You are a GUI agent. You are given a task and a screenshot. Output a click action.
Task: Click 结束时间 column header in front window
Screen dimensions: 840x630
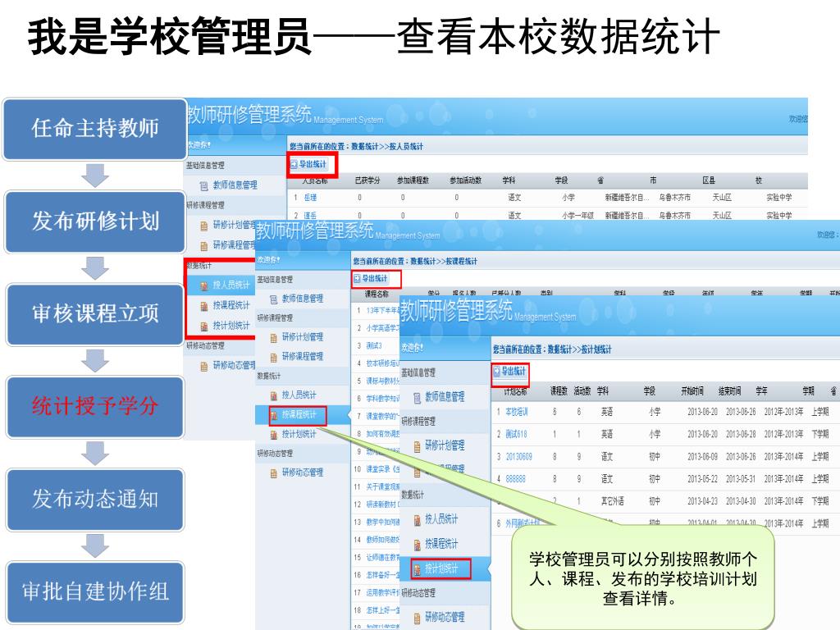[x=729, y=391]
